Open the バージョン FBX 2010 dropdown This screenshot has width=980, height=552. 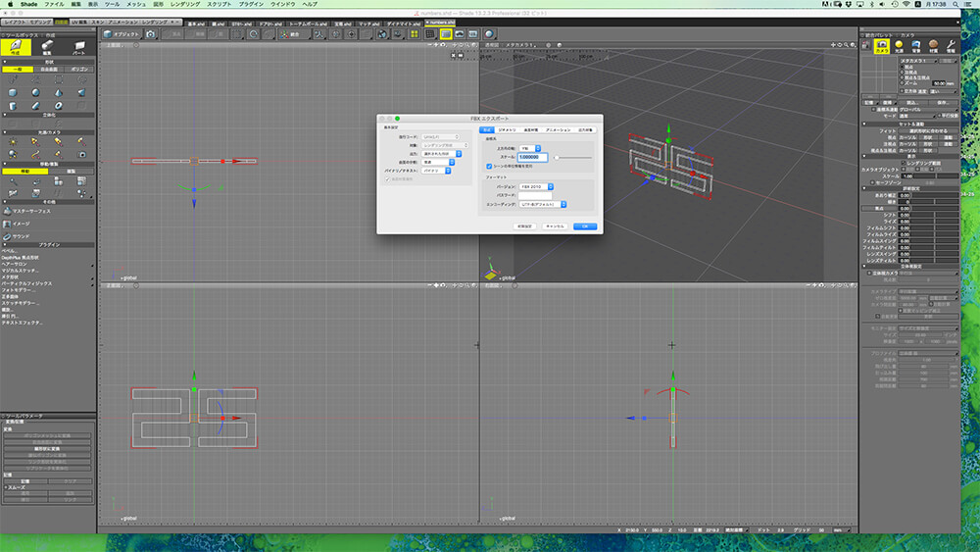534,185
